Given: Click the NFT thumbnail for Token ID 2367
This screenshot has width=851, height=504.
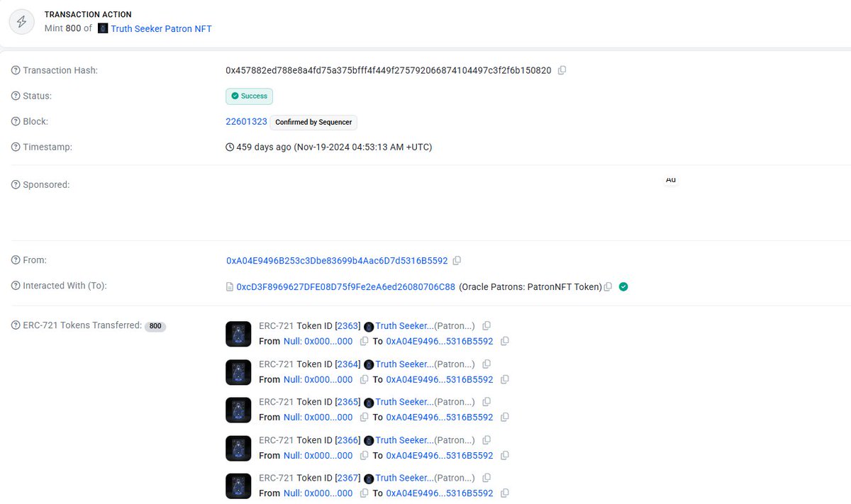Looking at the screenshot, I should click(238, 486).
